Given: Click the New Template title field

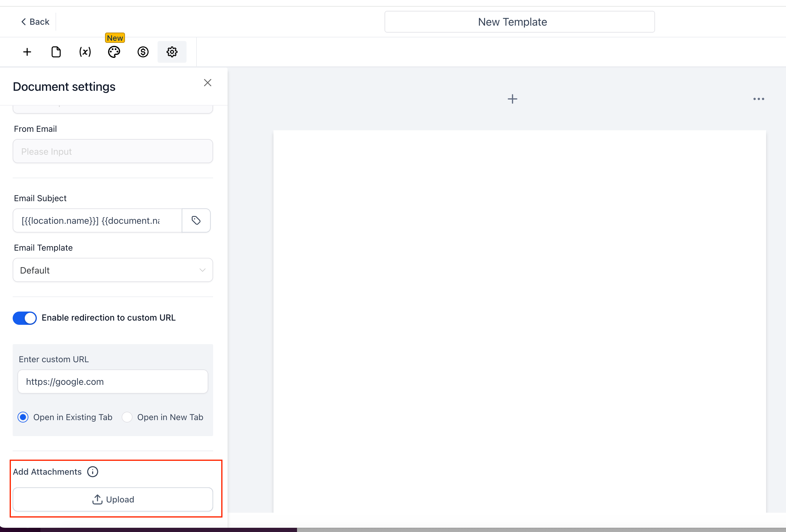Looking at the screenshot, I should (519, 22).
